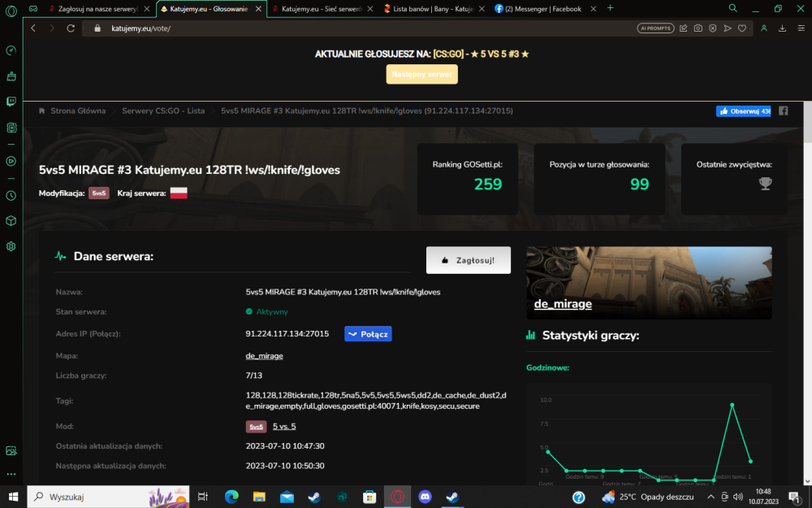Viewport: 812px width, 508px height.
Task: Open GX Corner from the gamepad icon
Action: click(33, 8)
